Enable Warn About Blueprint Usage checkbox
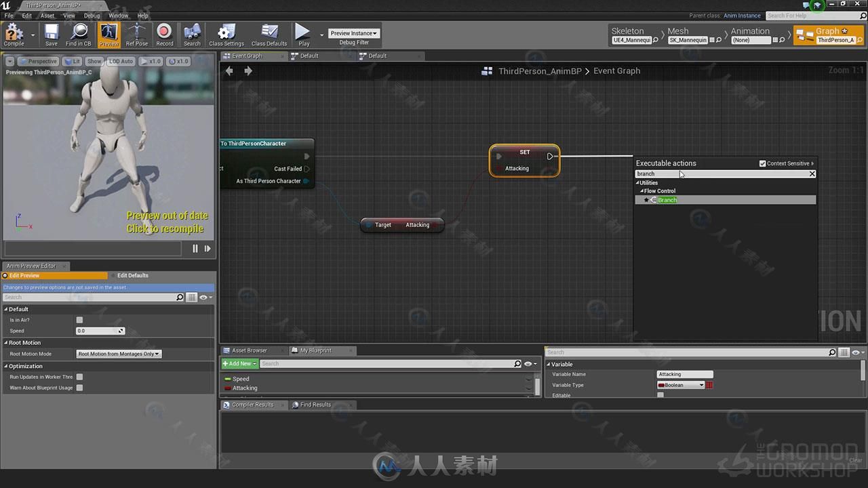 point(79,388)
